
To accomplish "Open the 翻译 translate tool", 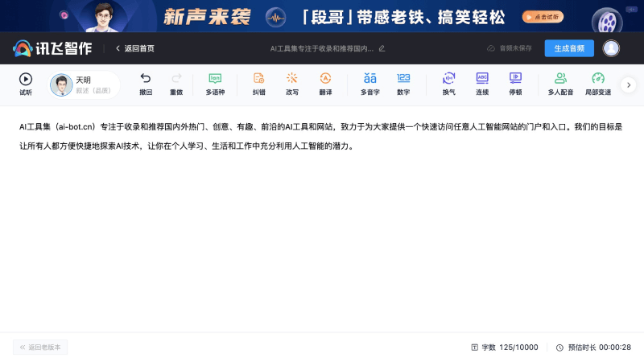I will pyautogui.click(x=325, y=84).
